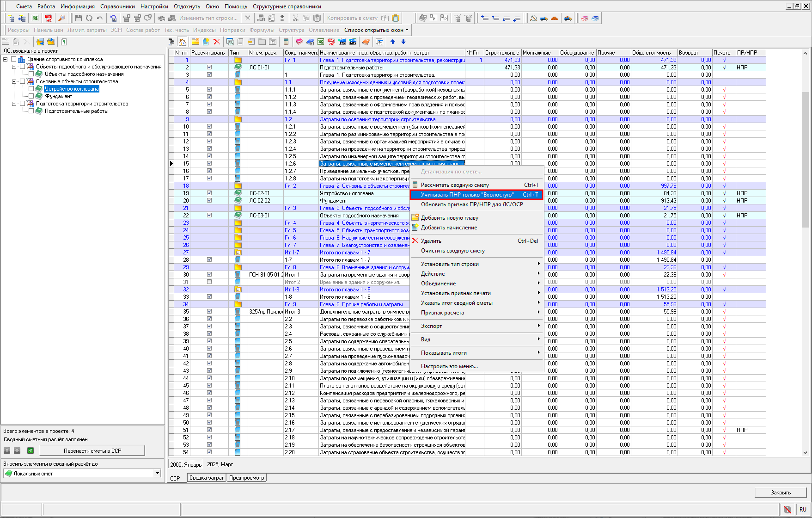Toggle Рассчитывать checkbox in row 5
The width and height of the screenshot is (812, 518).
tap(209, 90)
